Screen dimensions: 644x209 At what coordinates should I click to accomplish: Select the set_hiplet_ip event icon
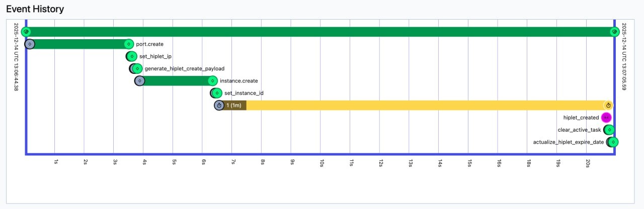[132, 56]
